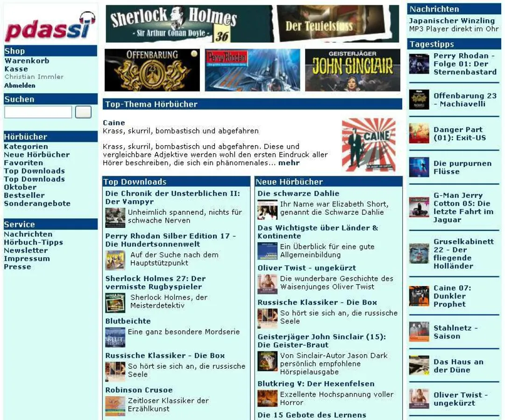Click the search magnifier button
Screen dimensions: 505x420
click(x=83, y=112)
